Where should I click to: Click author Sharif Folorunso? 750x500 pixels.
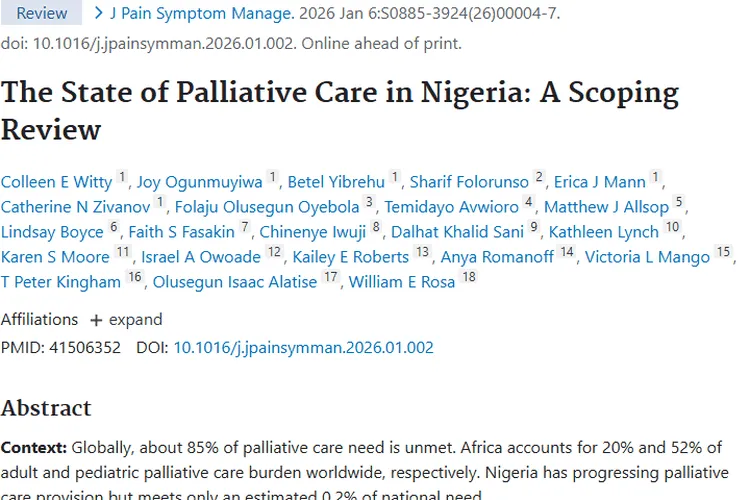pyautogui.click(x=469, y=182)
